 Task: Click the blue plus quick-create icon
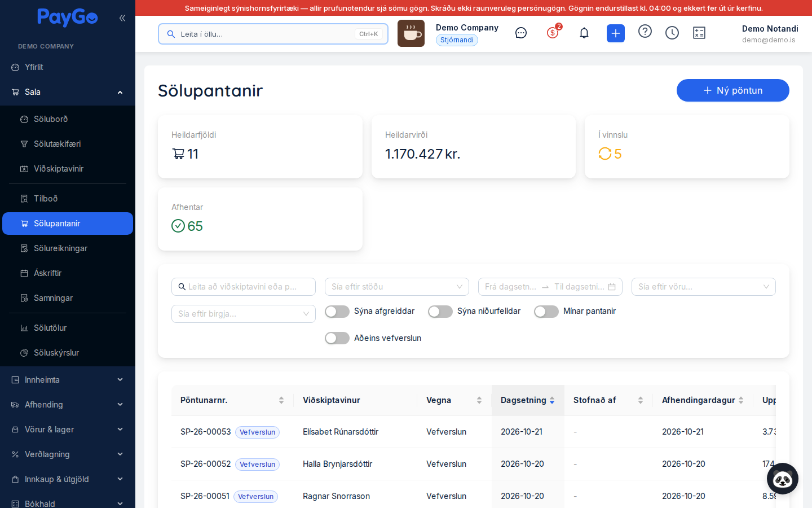[616, 33]
